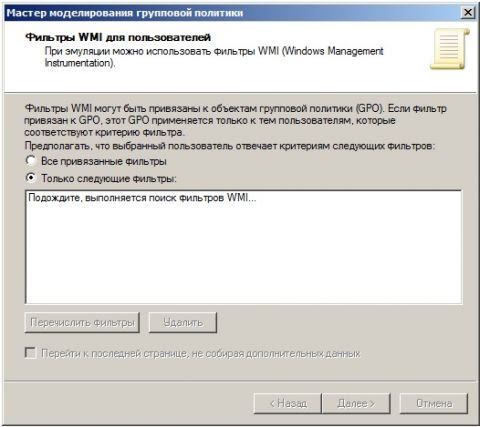The width and height of the screenshot is (480, 427).
Task: Tick the 'Перейти к последней странице' checkbox
Action: 31,353
